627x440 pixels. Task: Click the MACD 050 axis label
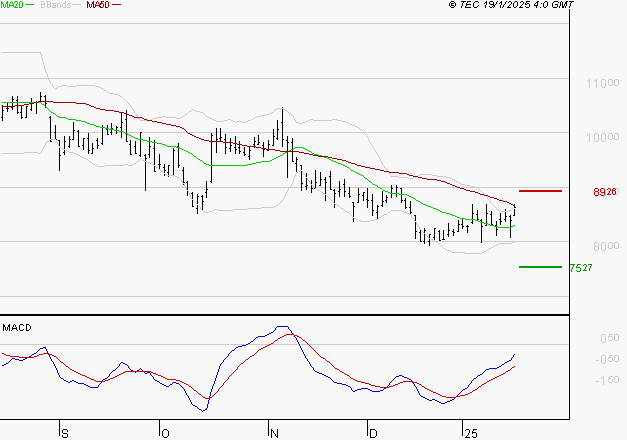tap(610, 338)
